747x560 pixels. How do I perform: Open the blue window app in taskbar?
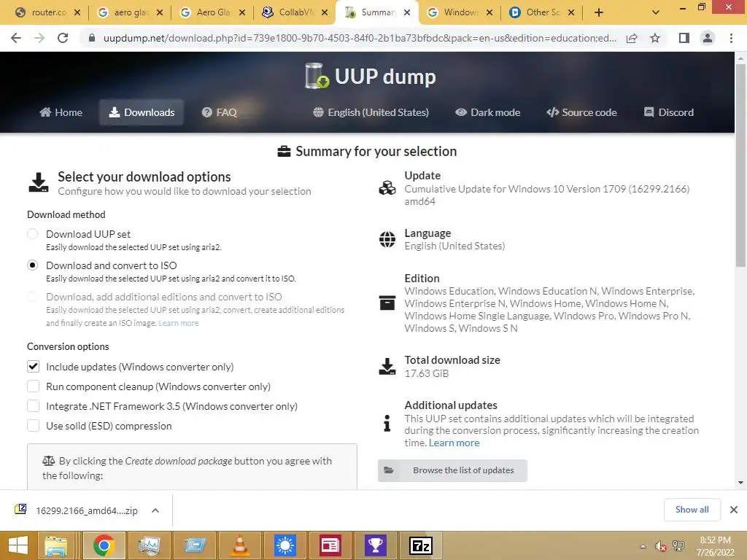coord(194,545)
